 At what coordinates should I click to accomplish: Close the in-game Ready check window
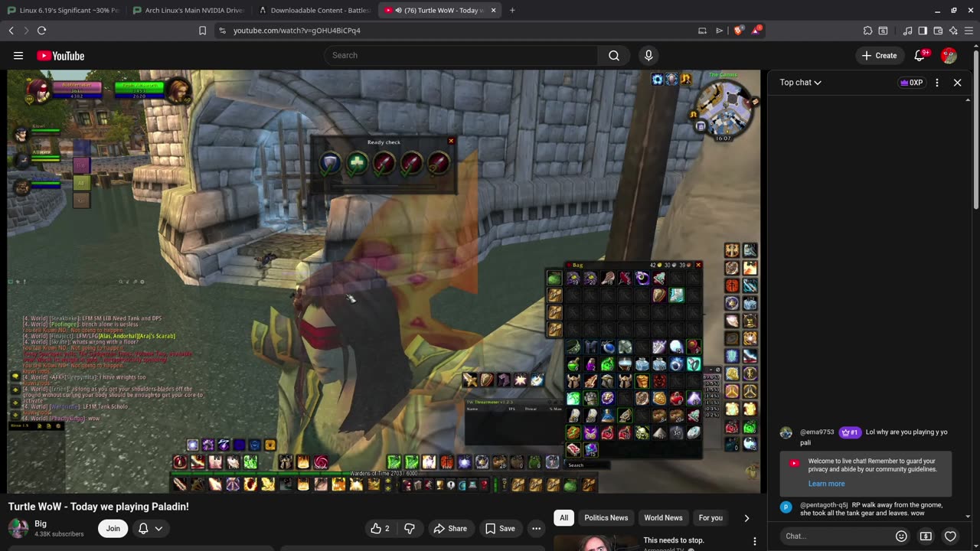(451, 141)
